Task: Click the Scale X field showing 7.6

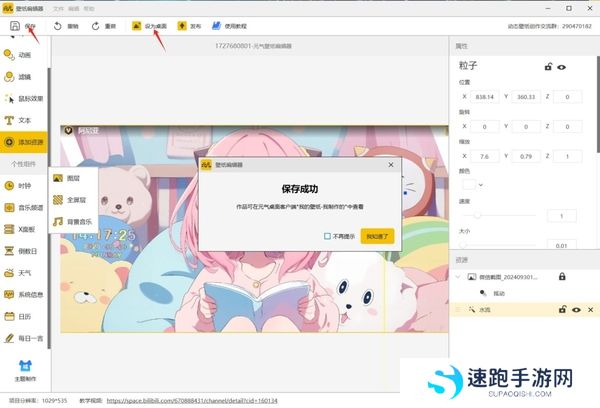Action: click(484, 156)
